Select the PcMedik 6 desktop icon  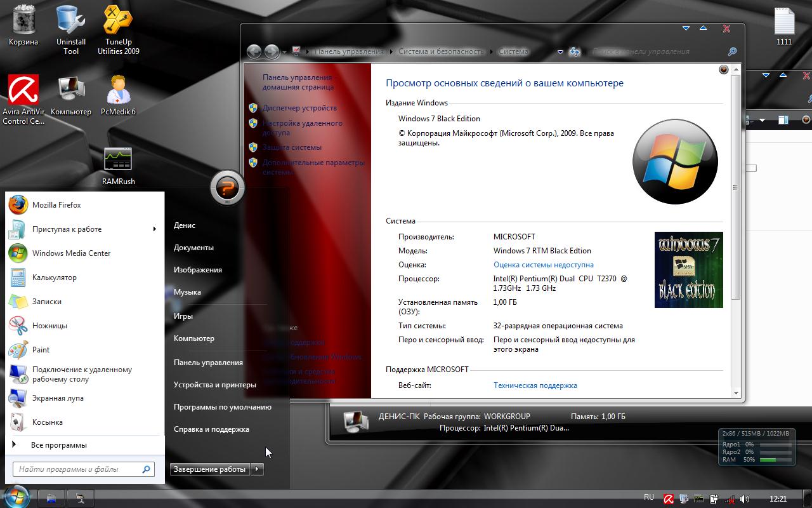pos(119,95)
